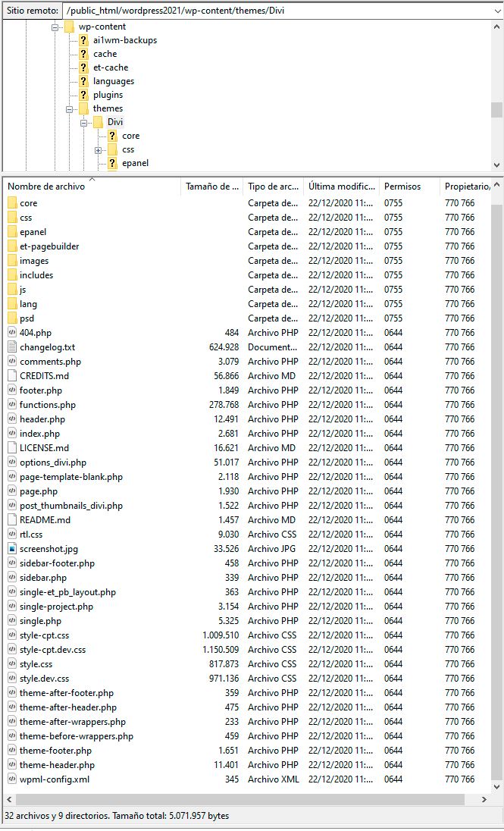The image size is (504, 831).
Task: Collapse the wp-content tree node
Action: pos(55,27)
